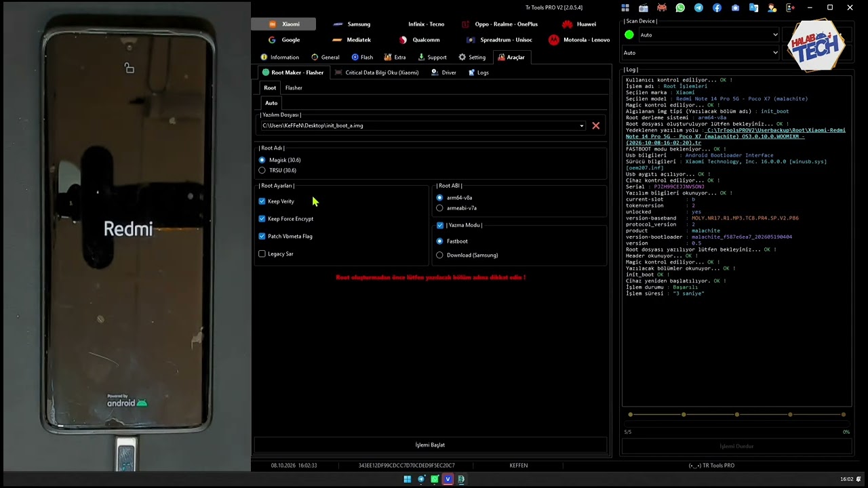Toggle the Yazma Modu checkbox
868x488 pixels.
(x=440, y=225)
